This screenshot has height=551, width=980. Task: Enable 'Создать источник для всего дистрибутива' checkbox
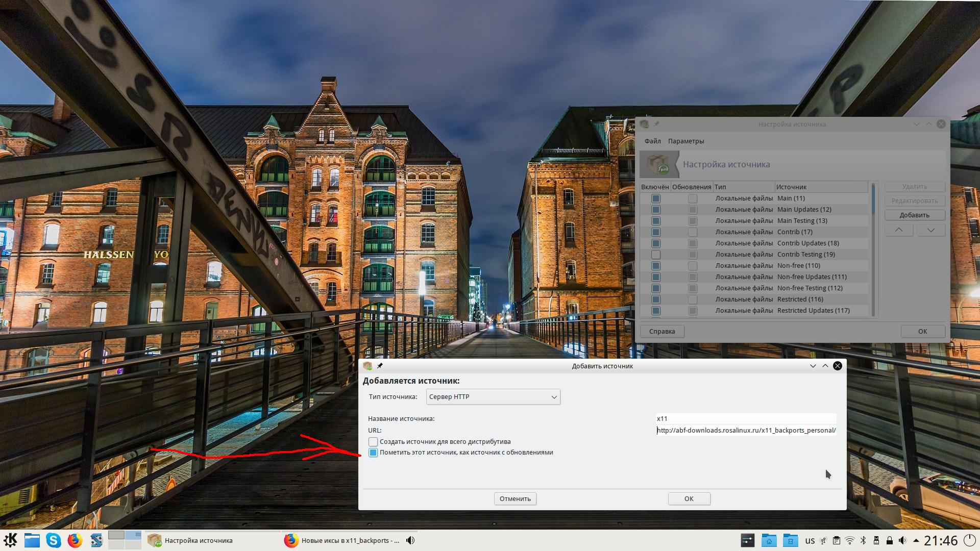373,442
